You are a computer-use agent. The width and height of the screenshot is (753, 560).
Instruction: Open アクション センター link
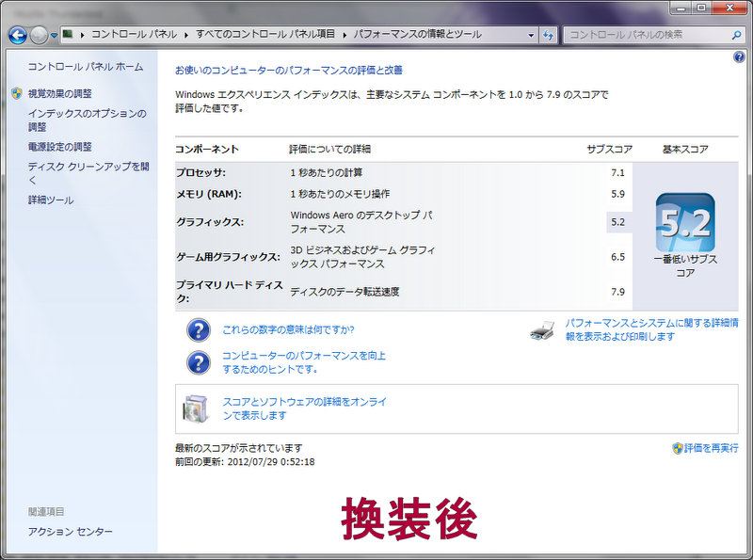point(70,532)
